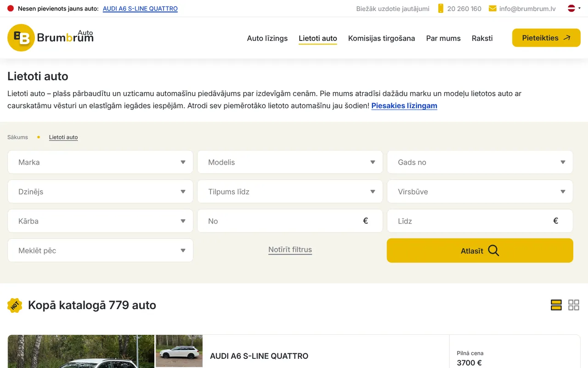Switch to list view layout
Image resolution: width=588 pixels, height=368 pixels.
pos(556,305)
